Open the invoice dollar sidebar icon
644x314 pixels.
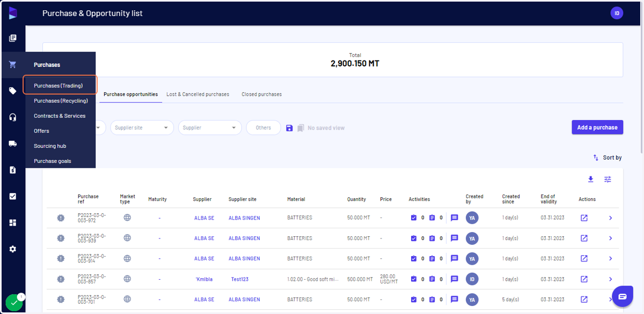click(x=13, y=170)
